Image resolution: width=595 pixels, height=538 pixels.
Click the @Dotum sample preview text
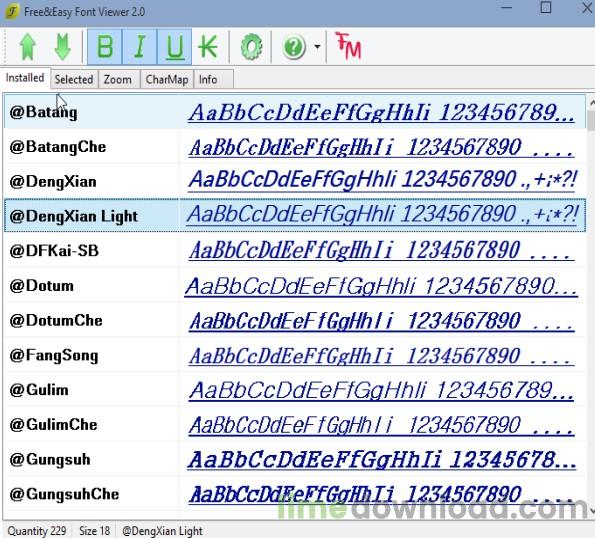(x=381, y=286)
